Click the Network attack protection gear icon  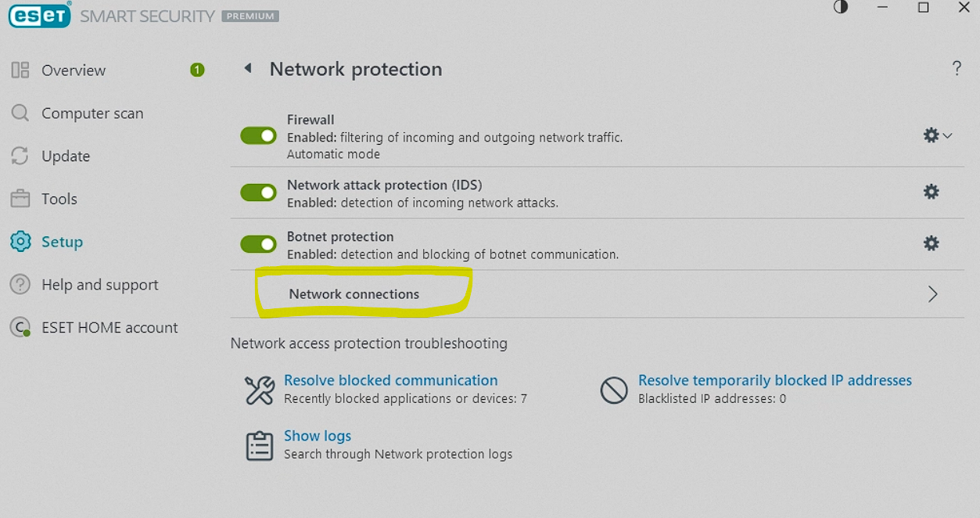pyautogui.click(x=931, y=192)
